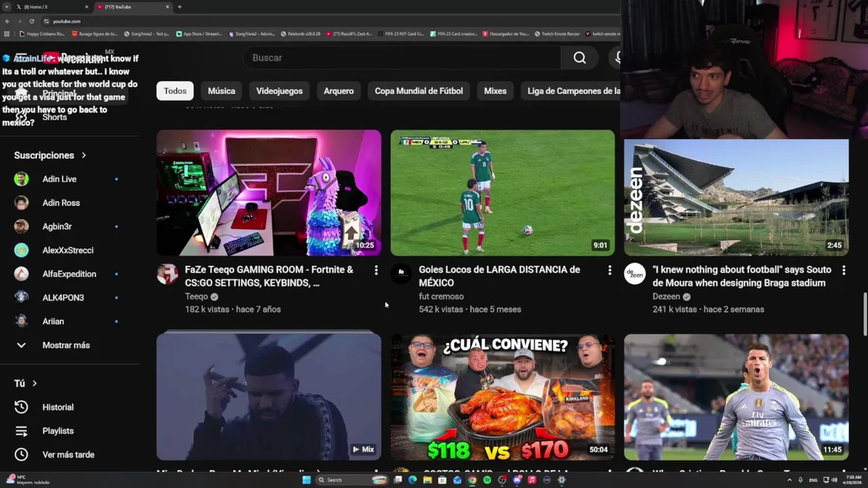Open AlexXxStrecci channel avatar in subscriptions
This screenshot has height=488, width=868.
[x=21, y=250]
